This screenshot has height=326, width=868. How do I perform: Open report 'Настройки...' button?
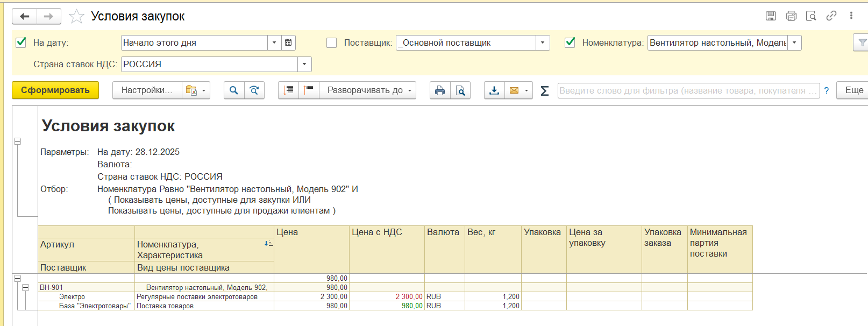146,90
